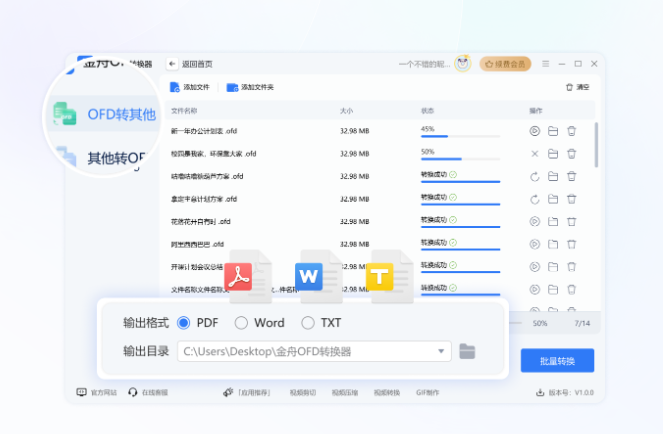Delete the 咕噜咕噜 file row
Screen dimensions: 663x434
pos(572,176)
